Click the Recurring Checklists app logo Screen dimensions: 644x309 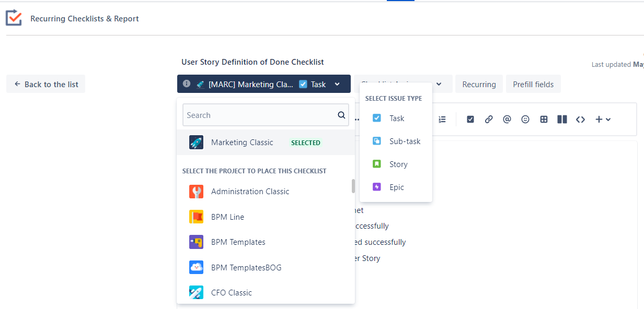pyautogui.click(x=14, y=18)
